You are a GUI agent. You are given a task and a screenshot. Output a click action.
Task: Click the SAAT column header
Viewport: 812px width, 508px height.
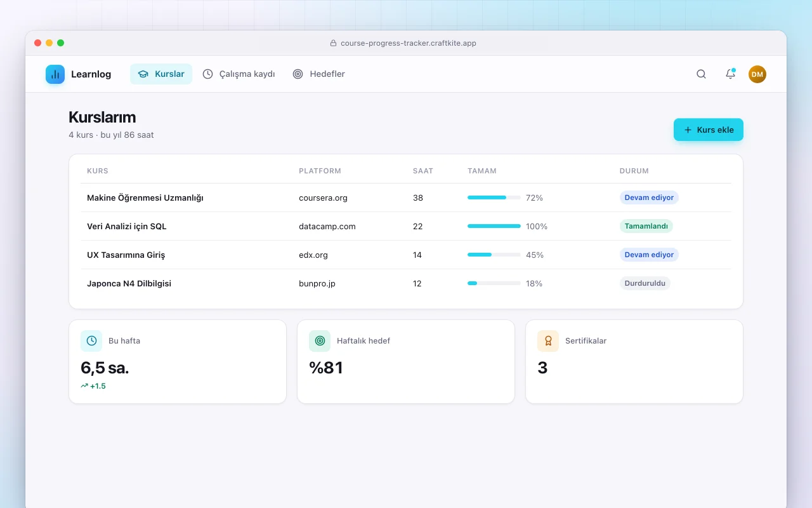(x=423, y=171)
